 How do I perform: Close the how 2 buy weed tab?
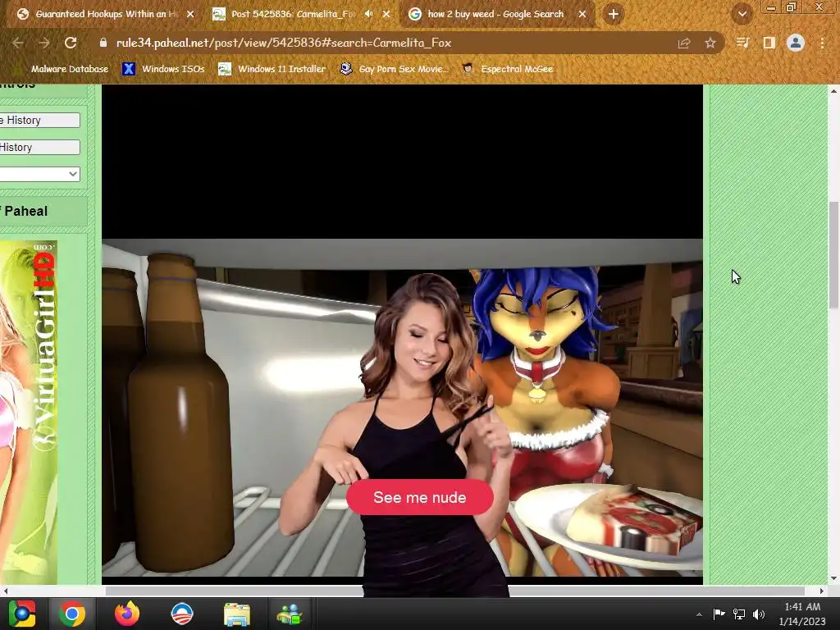pyautogui.click(x=582, y=15)
